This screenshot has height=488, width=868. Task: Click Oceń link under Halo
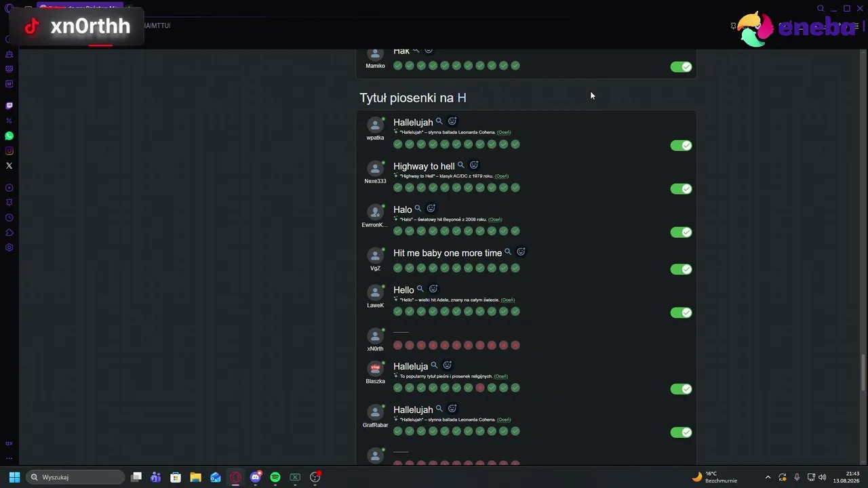(495, 220)
